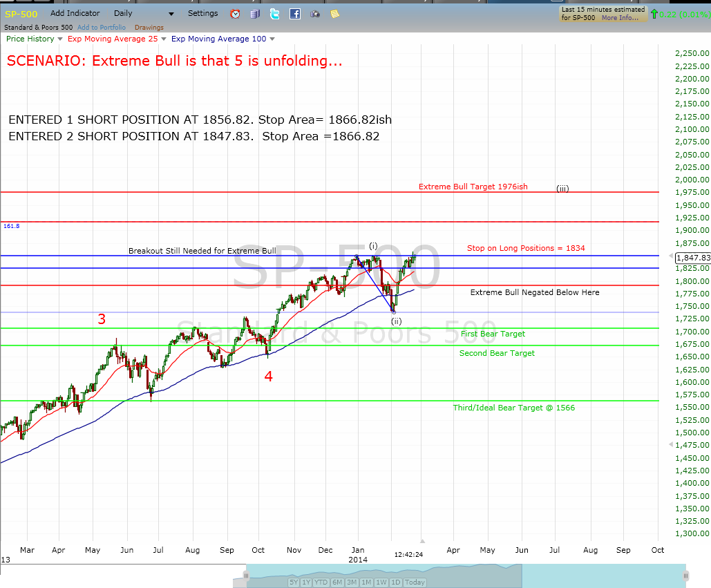This screenshot has width=711, height=588.
Task: Select the 1W range button
Action: point(381,582)
